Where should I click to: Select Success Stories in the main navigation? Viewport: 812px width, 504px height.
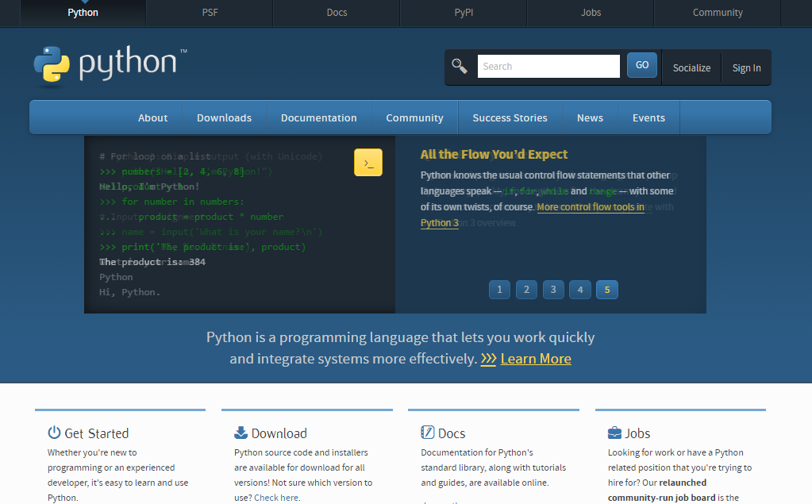510,117
